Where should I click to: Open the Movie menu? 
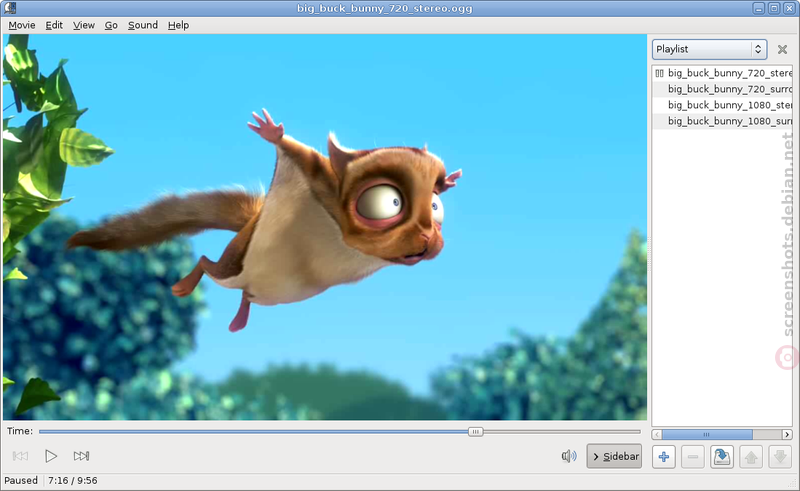[x=22, y=25]
